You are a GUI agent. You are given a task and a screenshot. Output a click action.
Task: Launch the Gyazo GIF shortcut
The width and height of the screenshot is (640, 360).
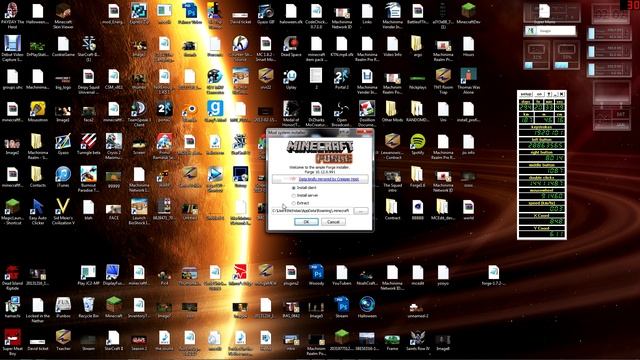(x=265, y=13)
